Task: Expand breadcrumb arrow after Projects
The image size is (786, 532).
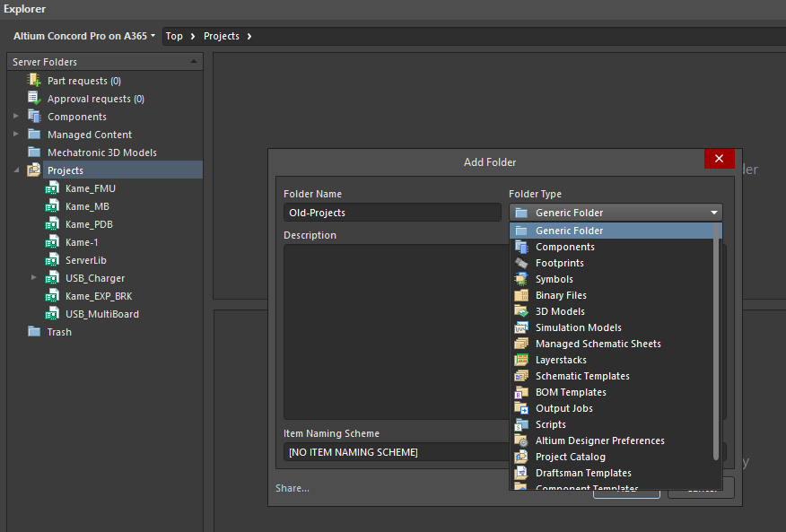Action: [249, 36]
